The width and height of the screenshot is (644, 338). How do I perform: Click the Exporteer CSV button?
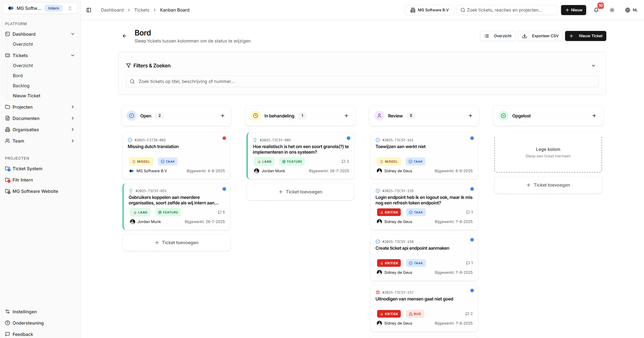click(x=540, y=36)
